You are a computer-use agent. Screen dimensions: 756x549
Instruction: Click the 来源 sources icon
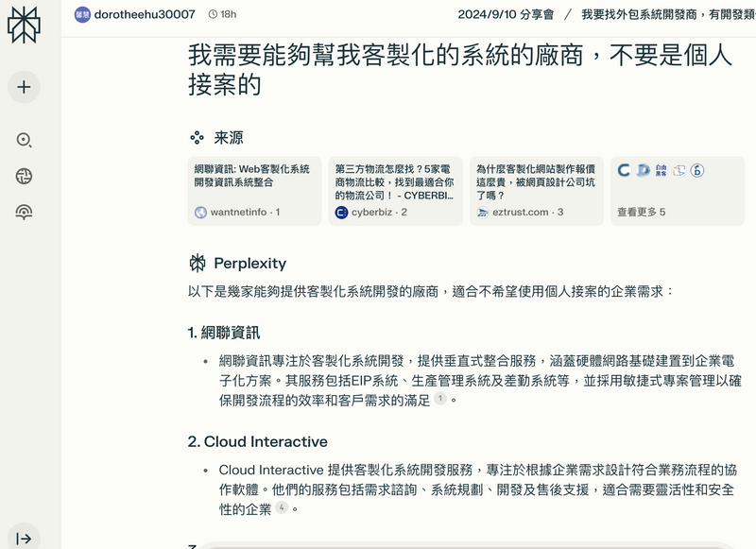(x=197, y=138)
